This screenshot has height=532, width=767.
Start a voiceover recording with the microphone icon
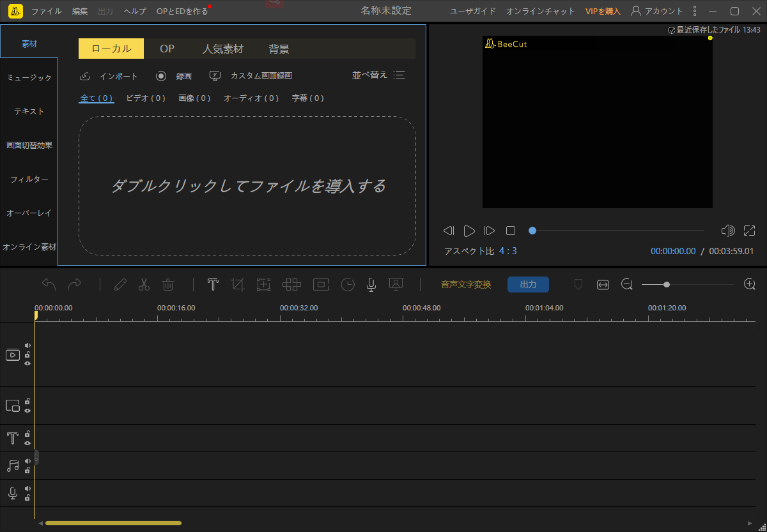coord(371,284)
